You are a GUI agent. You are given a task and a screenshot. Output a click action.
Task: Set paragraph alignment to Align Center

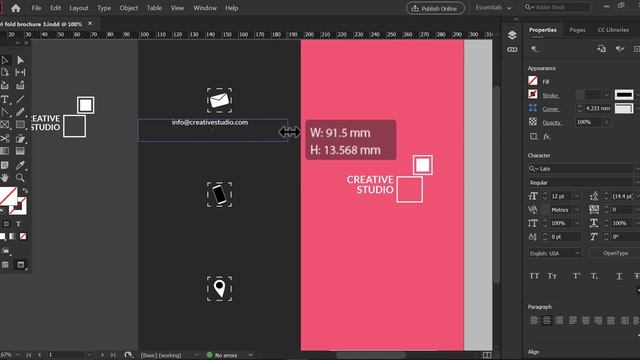pyautogui.click(x=547, y=320)
